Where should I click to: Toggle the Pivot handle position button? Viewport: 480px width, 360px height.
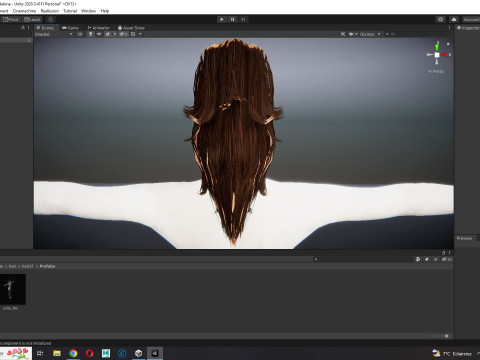pos(10,19)
